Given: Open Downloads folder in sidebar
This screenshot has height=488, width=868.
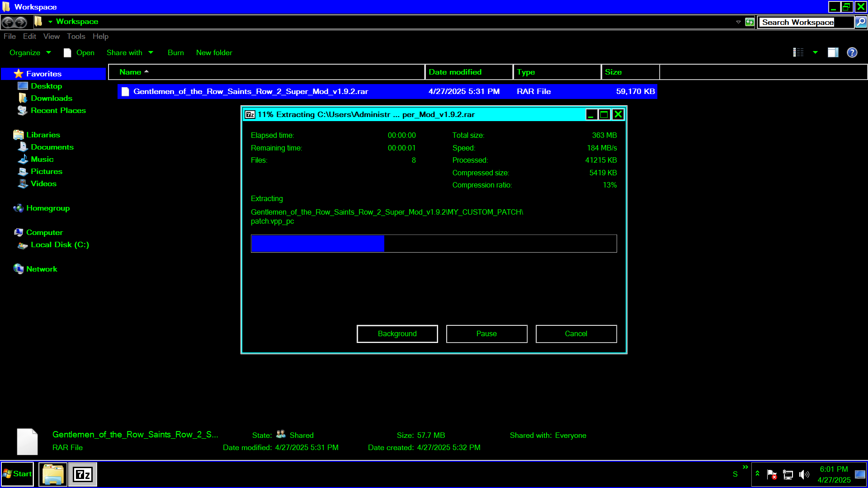Looking at the screenshot, I should [51, 98].
